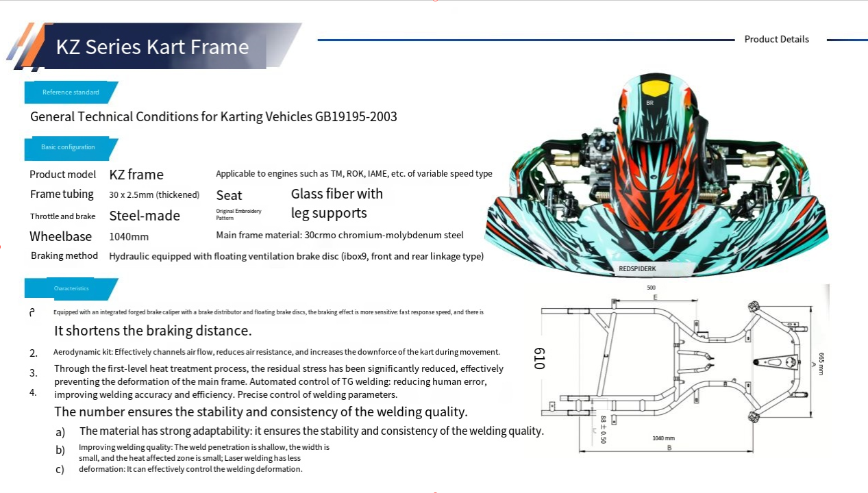Screen dimensions: 868x493
Task: Select the 610 dimension on the drawing
Action: (x=539, y=358)
